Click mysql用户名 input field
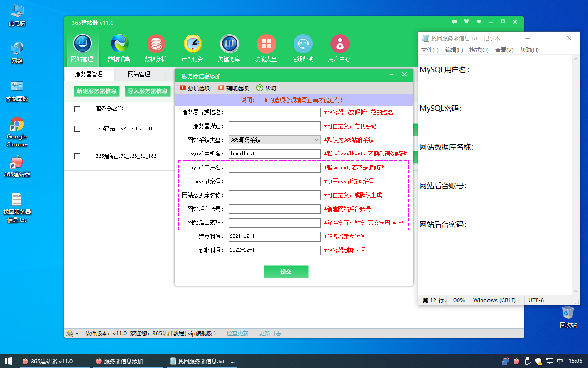Viewport: 588px width, 368px height. pyautogui.click(x=274, y=167)
